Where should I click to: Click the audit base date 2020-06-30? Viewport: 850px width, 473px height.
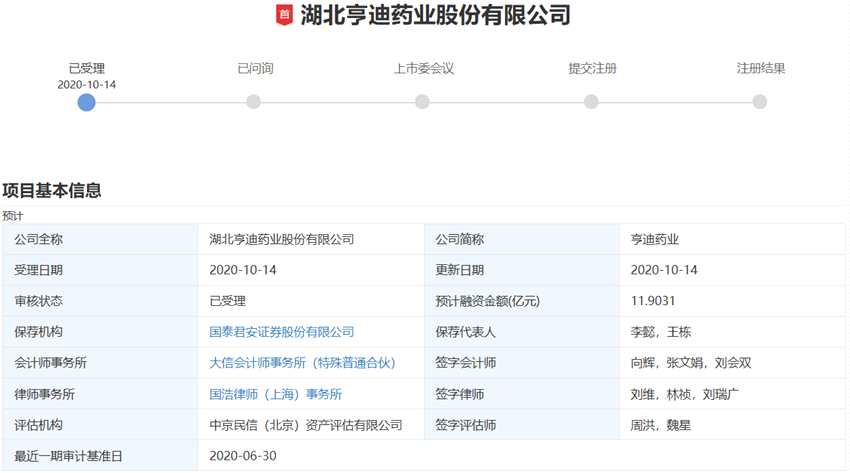click(243, 456)
